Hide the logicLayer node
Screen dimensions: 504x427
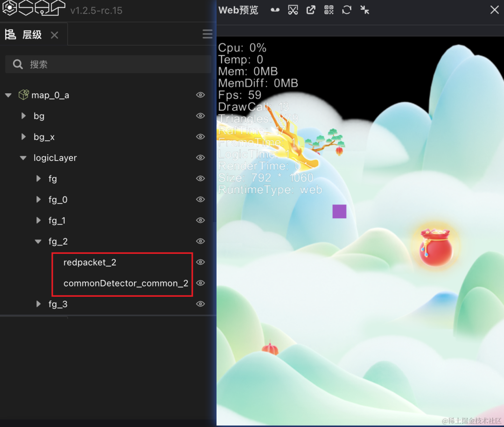pos(201,158)
